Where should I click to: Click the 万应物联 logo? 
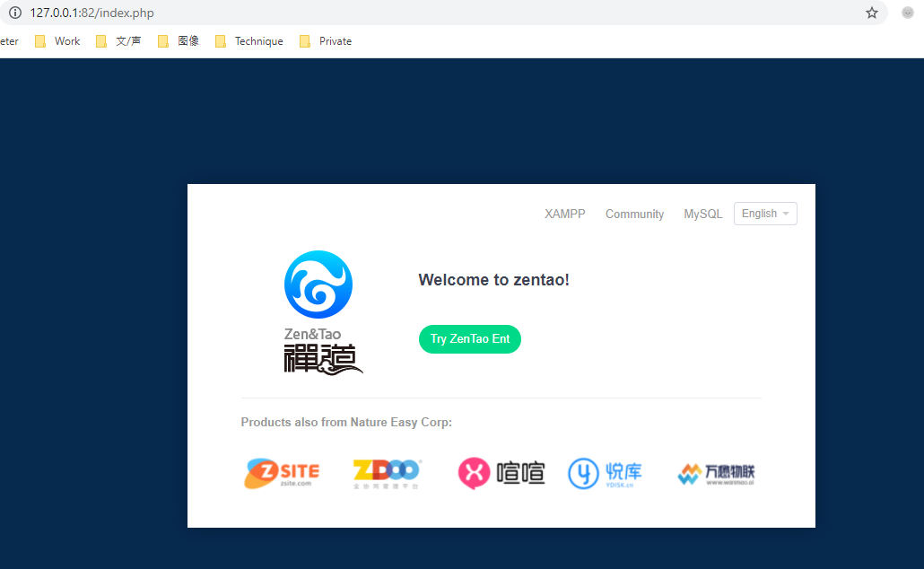point(716,474)
